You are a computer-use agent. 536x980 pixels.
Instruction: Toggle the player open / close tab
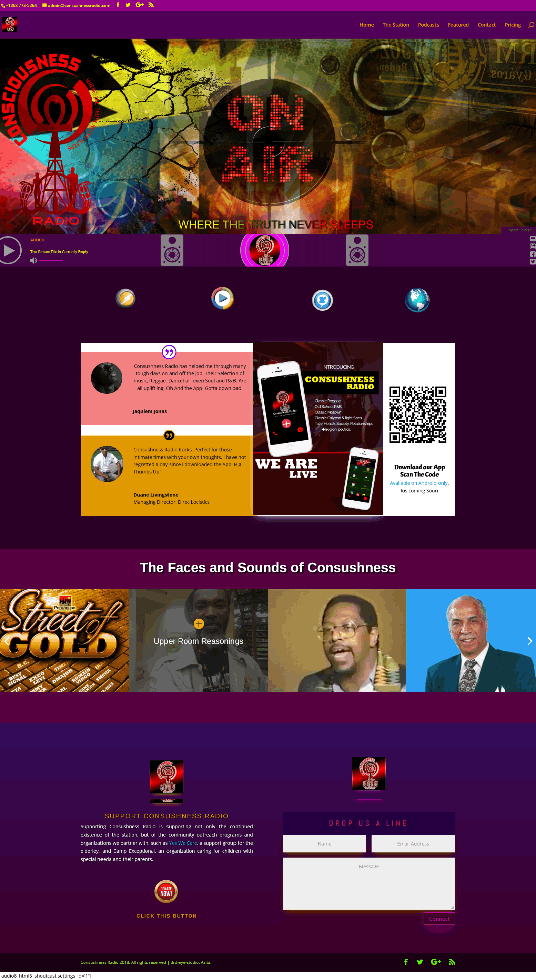click(x=520, y=230)
